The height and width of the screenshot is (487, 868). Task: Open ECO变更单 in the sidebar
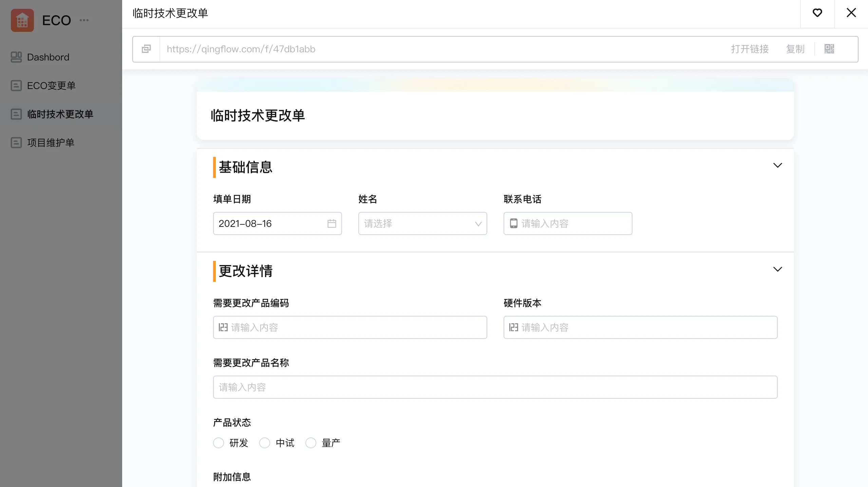pyautogui.click(x=61, y=86)
